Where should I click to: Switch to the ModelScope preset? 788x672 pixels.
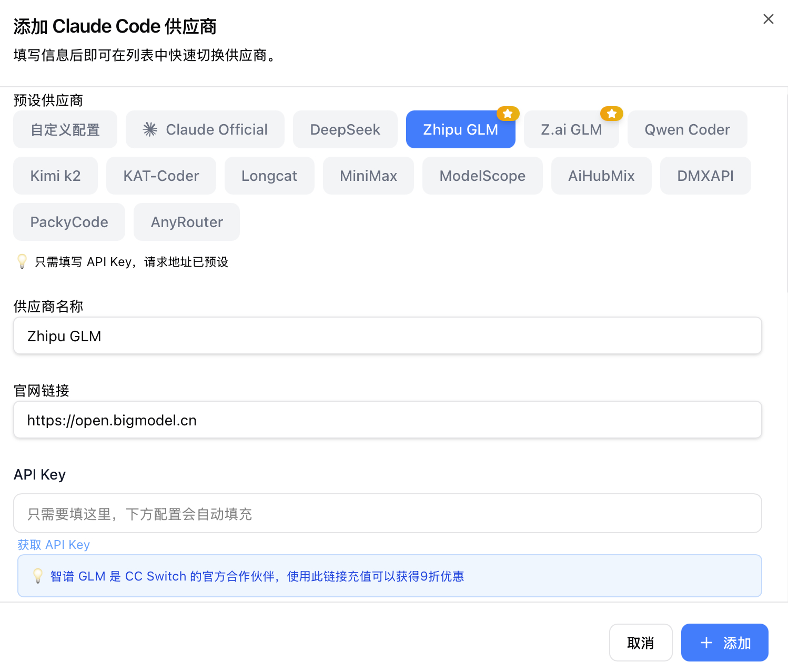pyautogui.click(x=482, y=176)
